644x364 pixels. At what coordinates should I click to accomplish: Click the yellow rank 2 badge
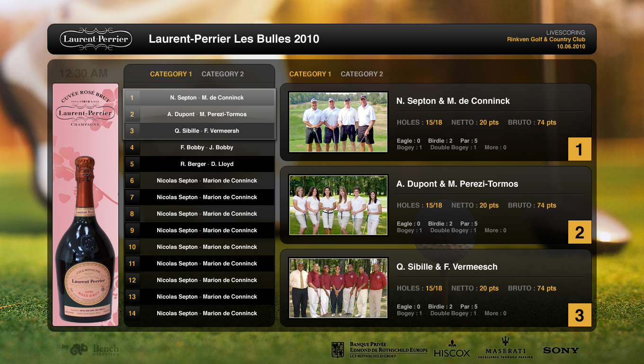click(580, 232)
